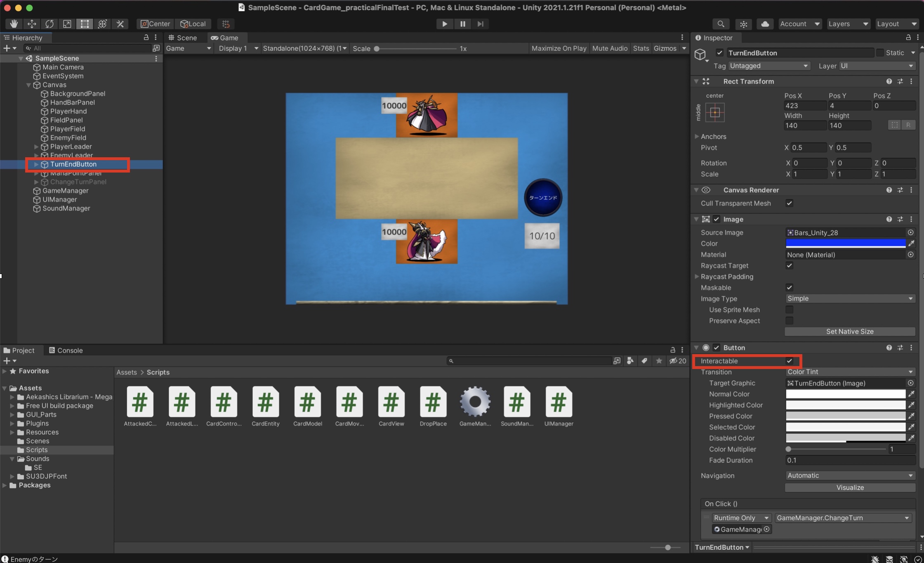The width and height of the screenshot is (924, 563).
Task: Select the Rotate tool
Action: tap(49, 24)
